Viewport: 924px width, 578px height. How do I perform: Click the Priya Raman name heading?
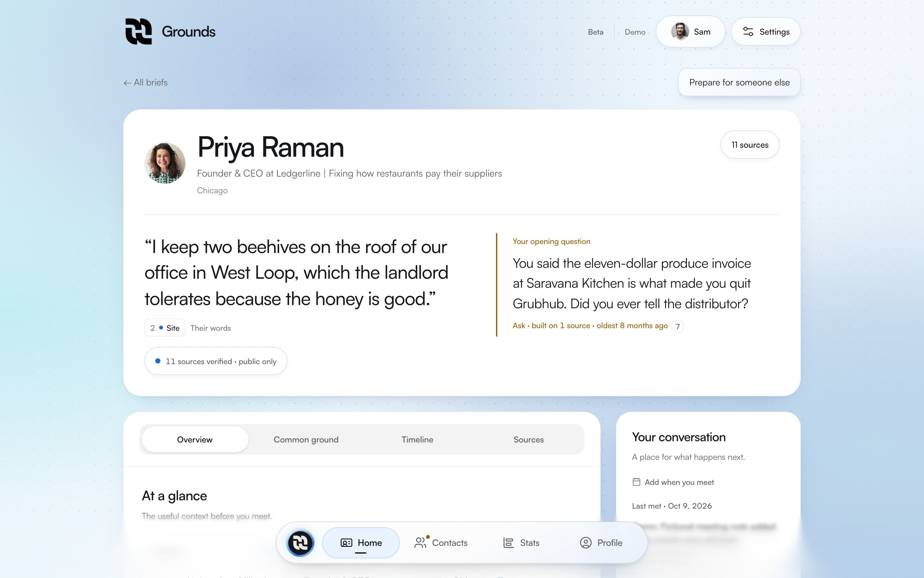click(x=271, y=147)
